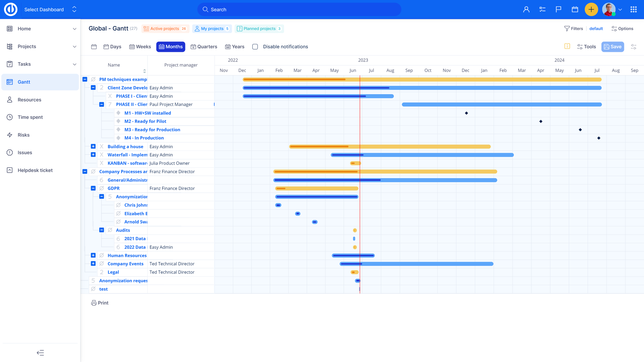Viewport: 644px width, 362px height.
Task: Click the Save button
Action: point(612,47)
